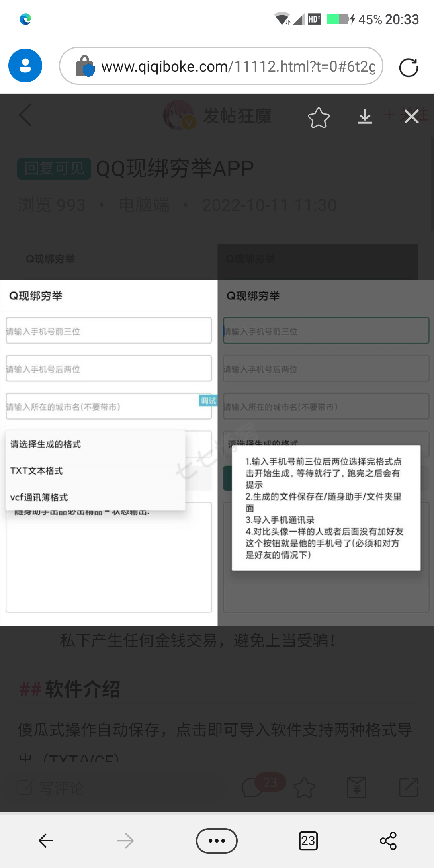The width and height of the screenshot is (434, 868).
Task: Tap the right Q现绑穷举 app title
Action: pyautogui.click(x=253, y=296)
